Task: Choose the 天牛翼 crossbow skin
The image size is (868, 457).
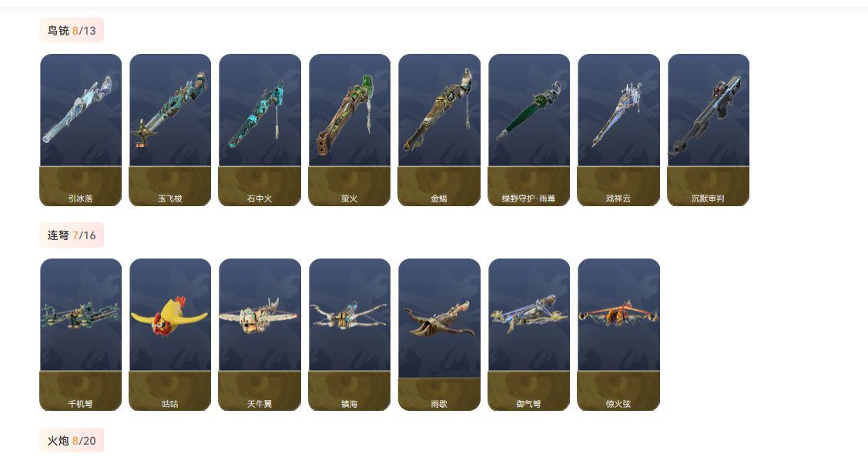Action: click(260, 335)
